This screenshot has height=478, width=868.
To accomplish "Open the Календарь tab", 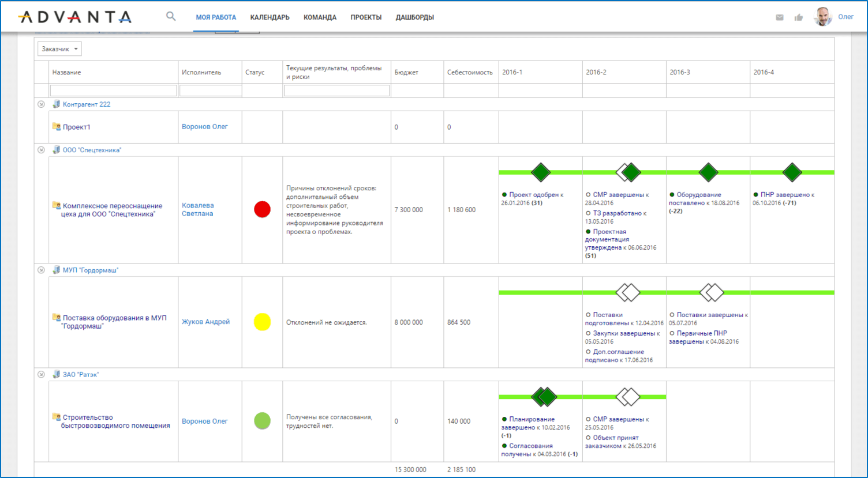I will (x=270, y=17).
